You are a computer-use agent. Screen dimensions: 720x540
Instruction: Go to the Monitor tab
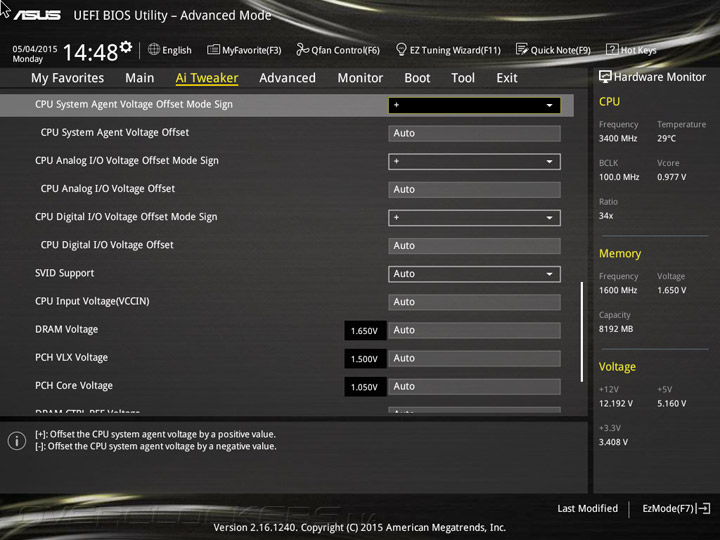[x=360, y=78]
